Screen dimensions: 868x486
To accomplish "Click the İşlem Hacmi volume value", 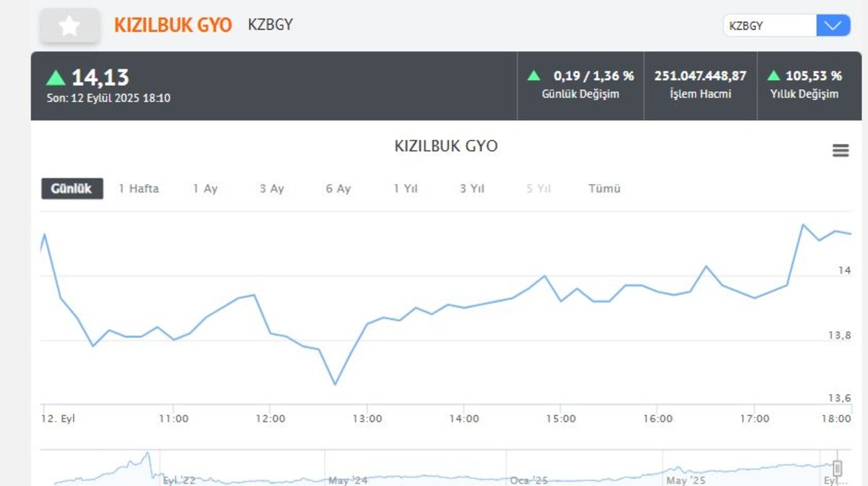I will click(x=700, y=76).
